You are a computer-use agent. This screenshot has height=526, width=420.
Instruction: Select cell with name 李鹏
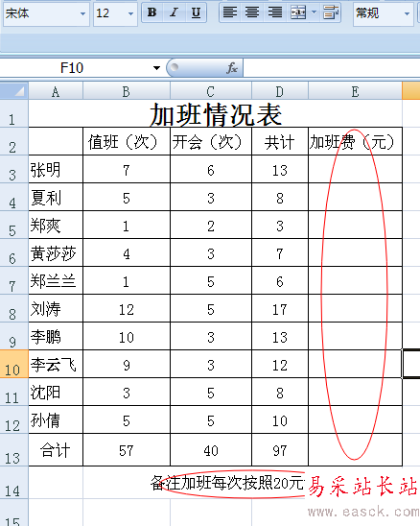pyautogui.click(x=56, y=336)
